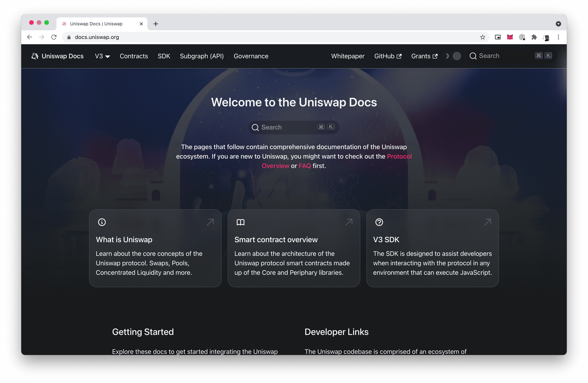Open the browser Extensions puzzle icon
Viewport: 588px width, 383px height.
(534, 37)
